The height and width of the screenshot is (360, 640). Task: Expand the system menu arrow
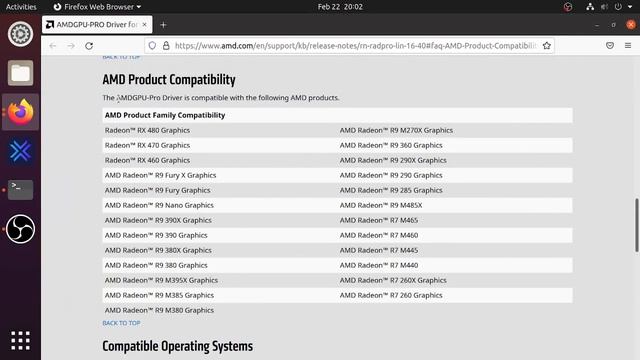click(x=630, y=7)
